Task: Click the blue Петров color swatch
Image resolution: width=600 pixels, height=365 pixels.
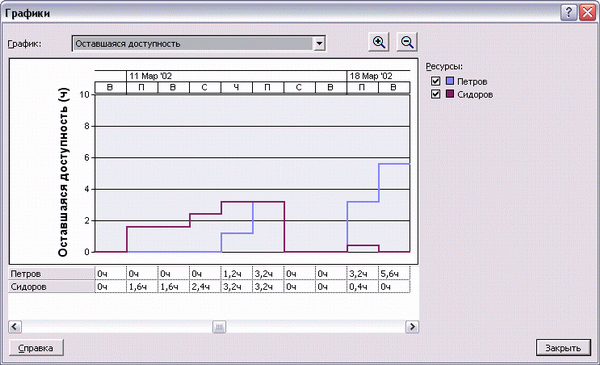Action: 450,81
